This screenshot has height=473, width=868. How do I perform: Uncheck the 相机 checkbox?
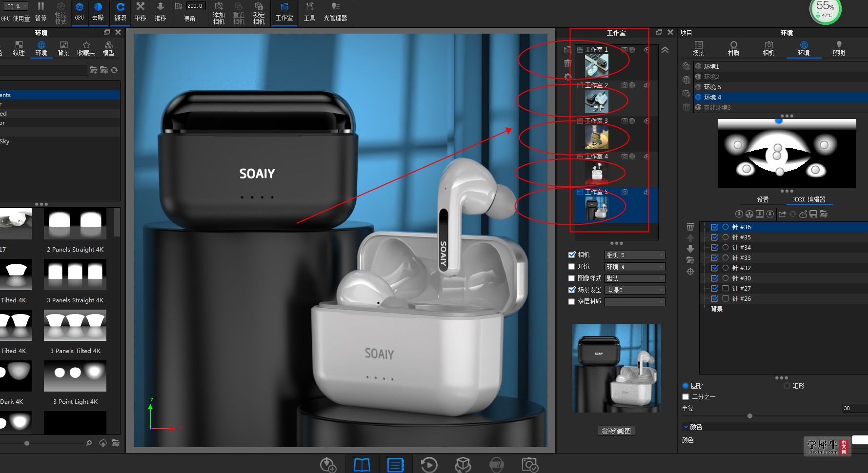(572, 255)
